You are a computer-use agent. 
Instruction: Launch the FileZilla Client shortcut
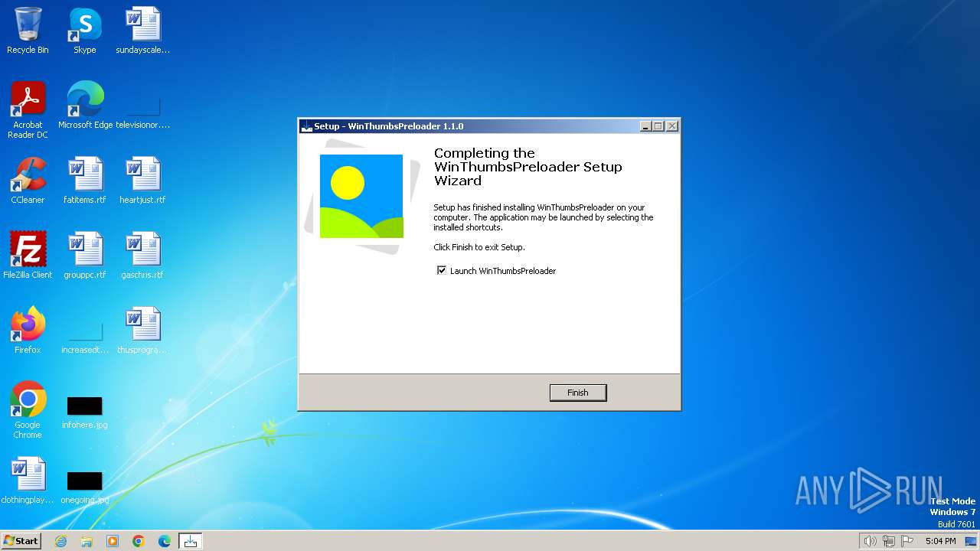pyautogui.click(x=28, y=256)
